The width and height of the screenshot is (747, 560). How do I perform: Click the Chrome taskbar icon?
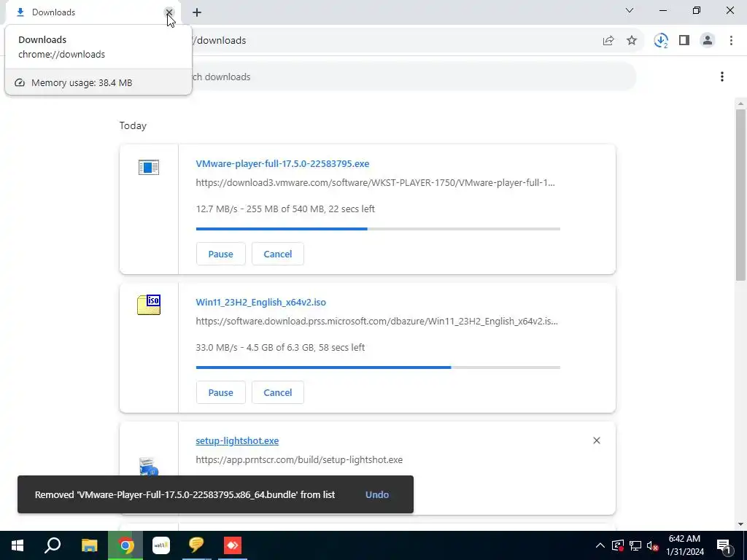tap(125, 545)
